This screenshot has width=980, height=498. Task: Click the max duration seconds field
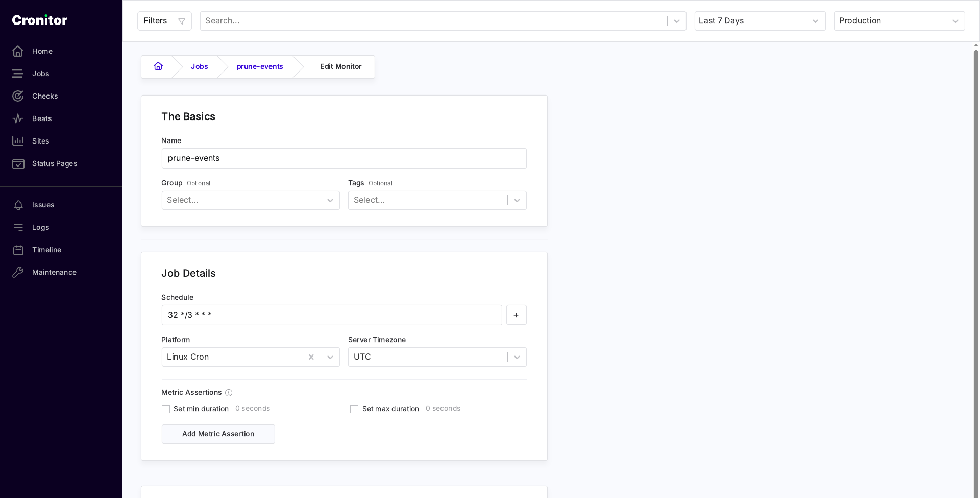454,409
